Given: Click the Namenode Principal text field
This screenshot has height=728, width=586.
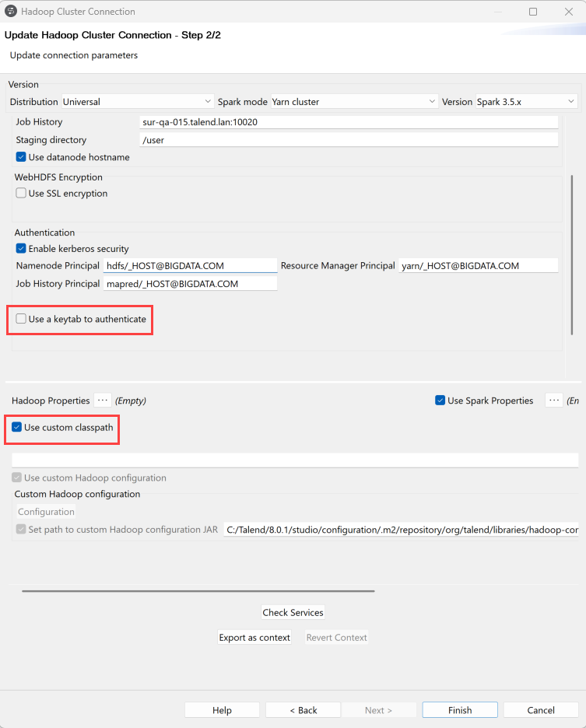Looking at the screenshot, I should click(191, 265).
